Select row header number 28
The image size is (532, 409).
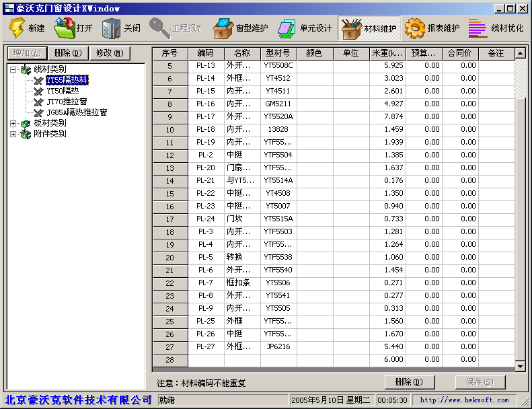click(170, 360)
